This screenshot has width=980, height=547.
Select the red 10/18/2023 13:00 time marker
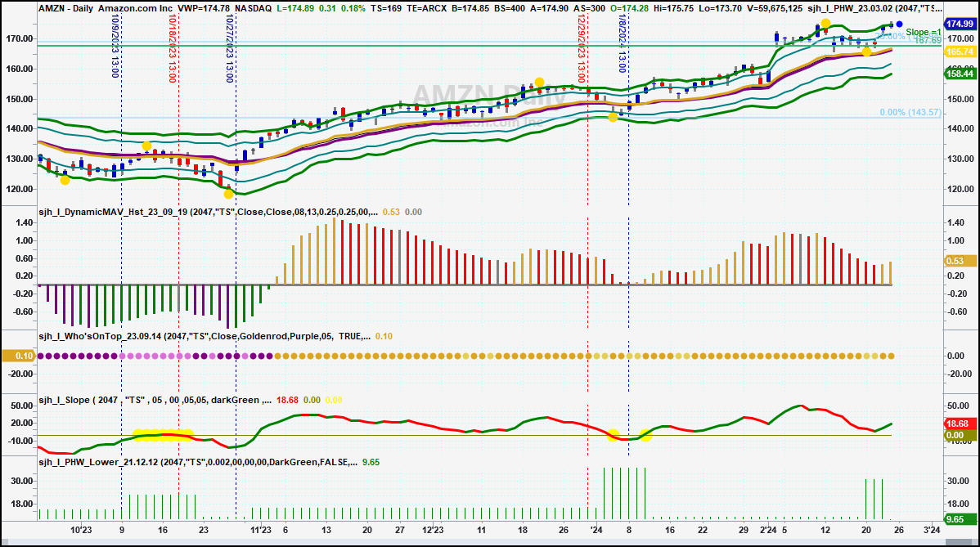[x=173, y=49]
